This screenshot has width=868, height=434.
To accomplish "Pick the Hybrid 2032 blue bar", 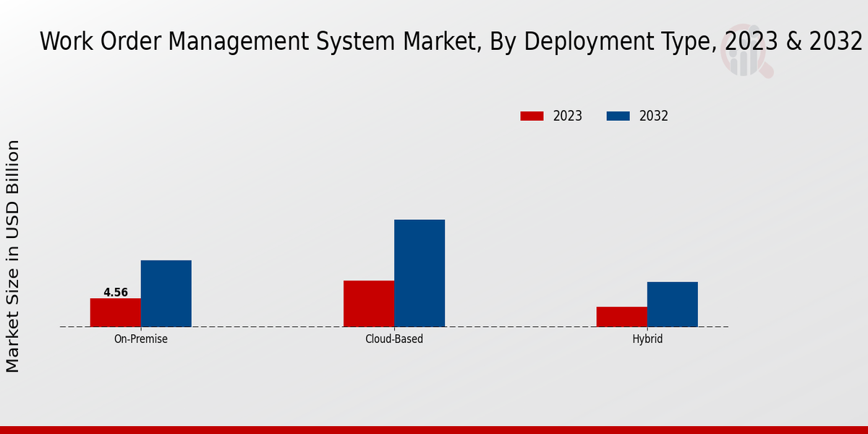I will pos(673,305).
